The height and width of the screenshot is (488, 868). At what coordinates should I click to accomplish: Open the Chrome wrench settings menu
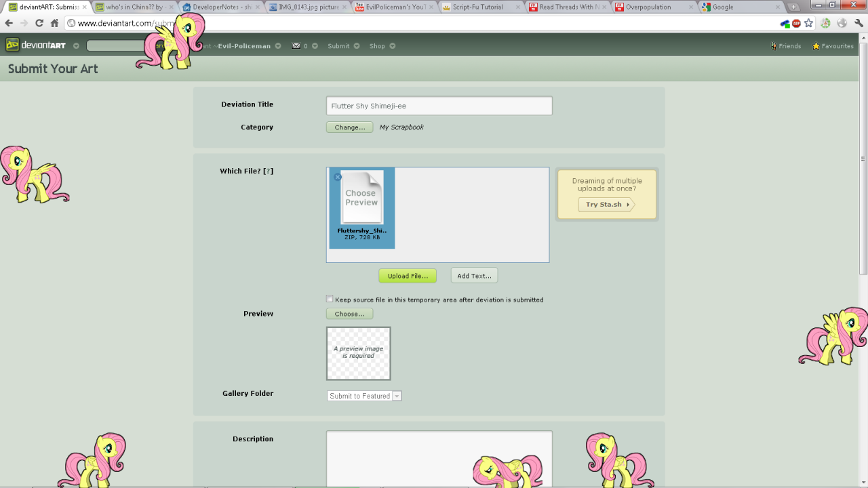(x=859, y=23)
